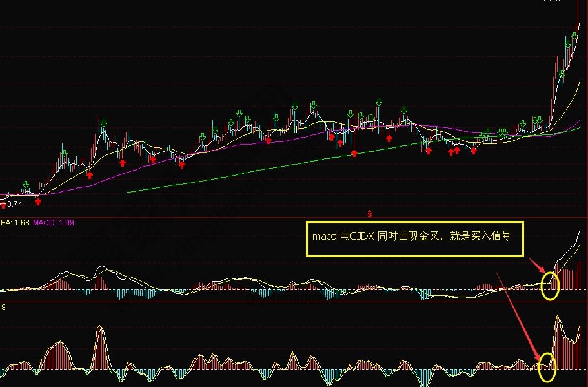Click the leftmost green hollow arrow on the chart
The image size is (588, 387).
25,185
